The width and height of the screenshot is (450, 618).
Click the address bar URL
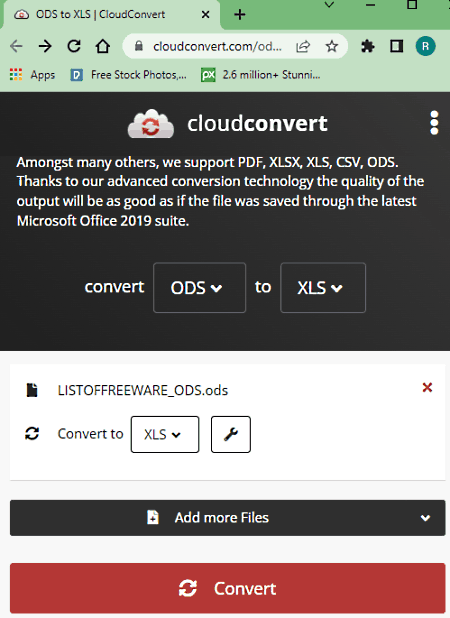pyautogui.click(x=217, y=47)
